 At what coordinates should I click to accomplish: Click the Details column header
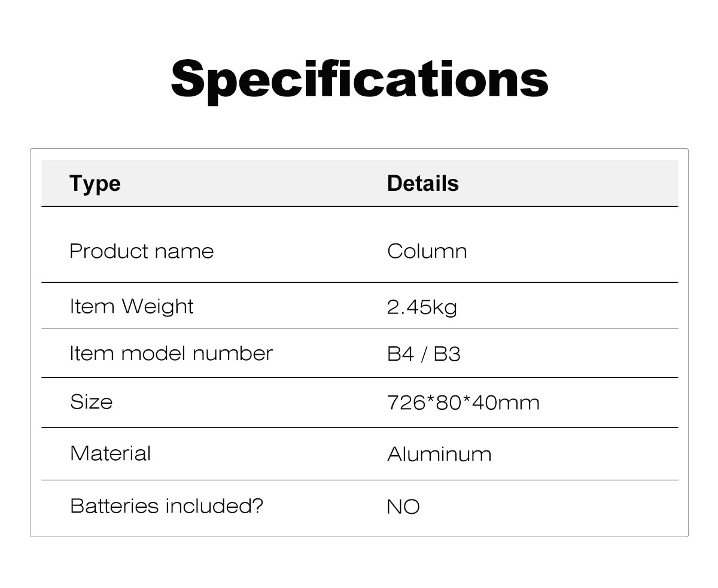coord(422,183)
